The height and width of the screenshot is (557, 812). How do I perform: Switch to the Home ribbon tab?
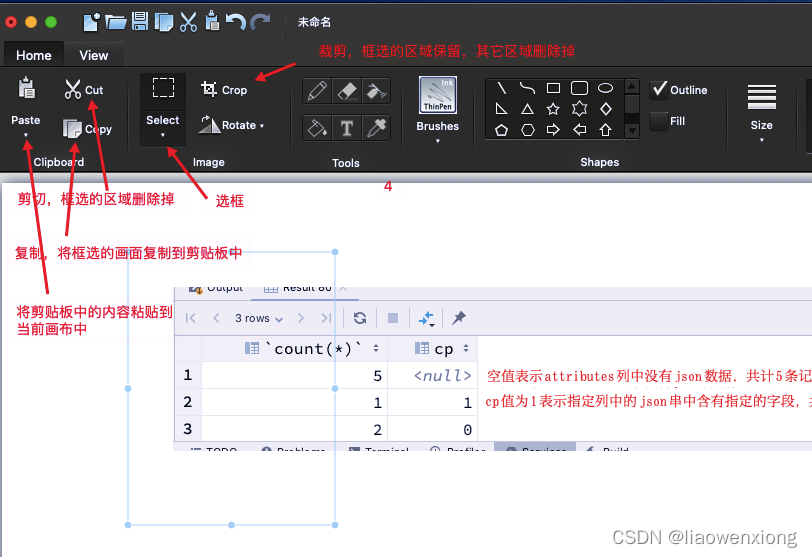[x=34, y=55]
